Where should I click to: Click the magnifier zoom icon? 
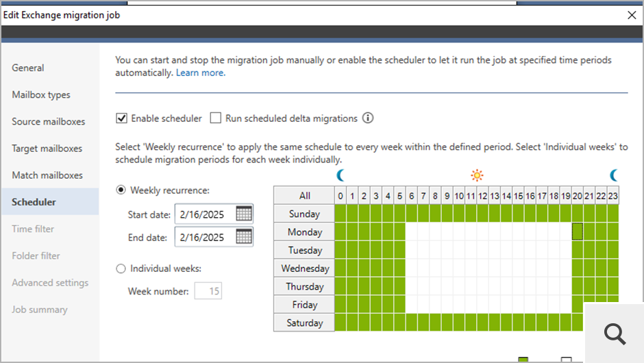615,334
